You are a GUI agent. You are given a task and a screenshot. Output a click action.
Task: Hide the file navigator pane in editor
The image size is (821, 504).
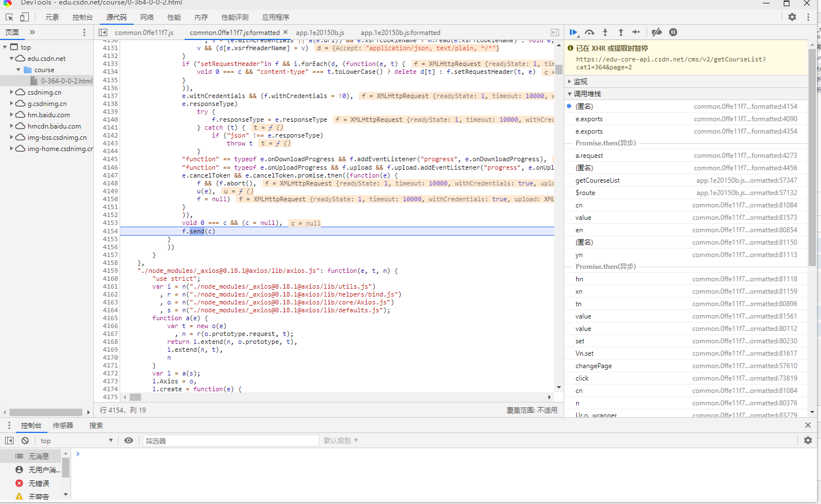pyautogui.click(x=103, y=32)
